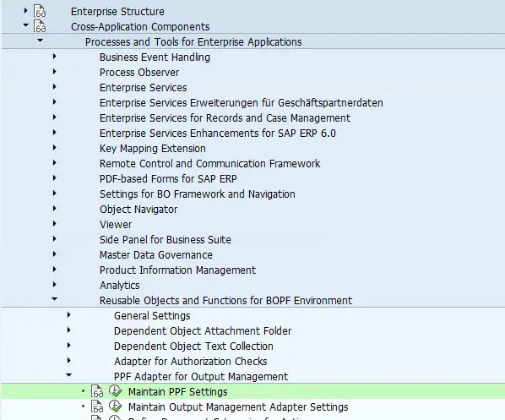The image size is (505, 420).
Task: Select Reusable Objects and Functions for BOPF Environment text
Action: (x=225, y=300)
